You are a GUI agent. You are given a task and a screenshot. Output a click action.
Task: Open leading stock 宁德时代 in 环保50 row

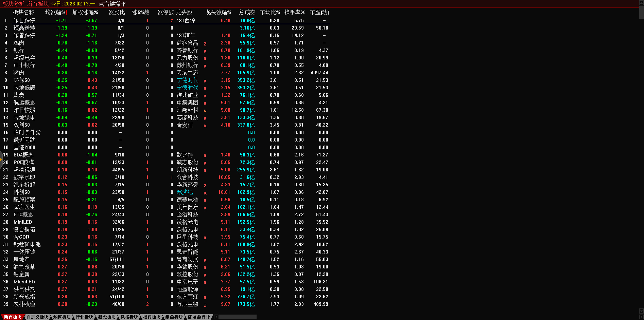[x=187, y=80]
